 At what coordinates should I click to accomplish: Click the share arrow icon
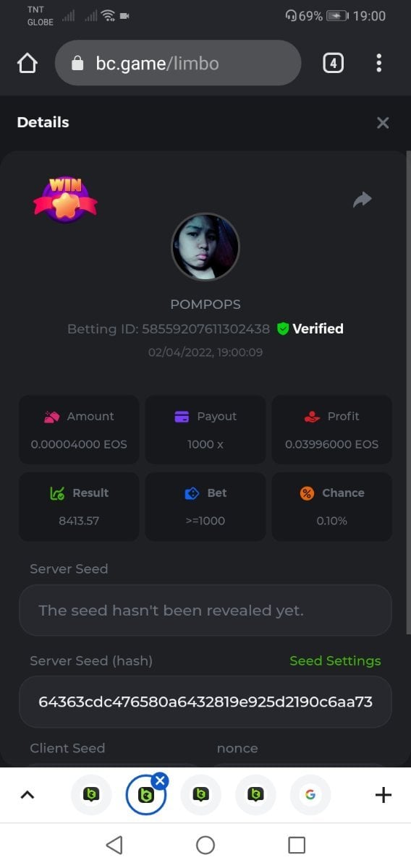point(362,200)
